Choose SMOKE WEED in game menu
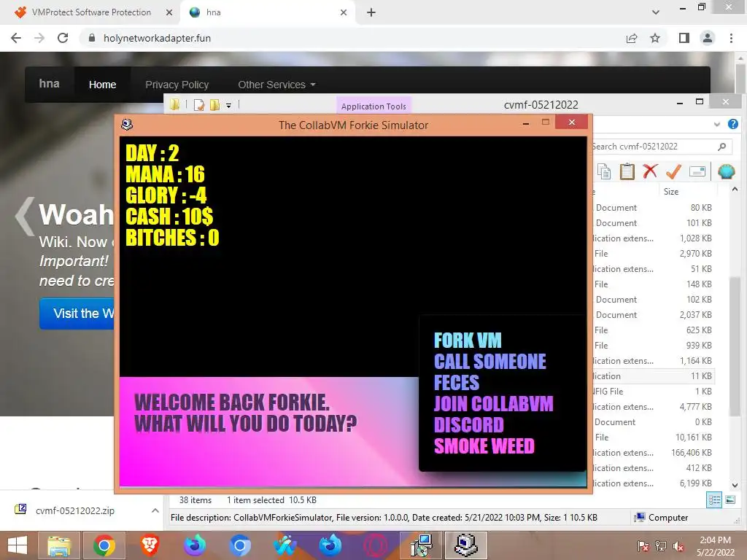Viewport: 747px width, 560px height. coord(484,446)
